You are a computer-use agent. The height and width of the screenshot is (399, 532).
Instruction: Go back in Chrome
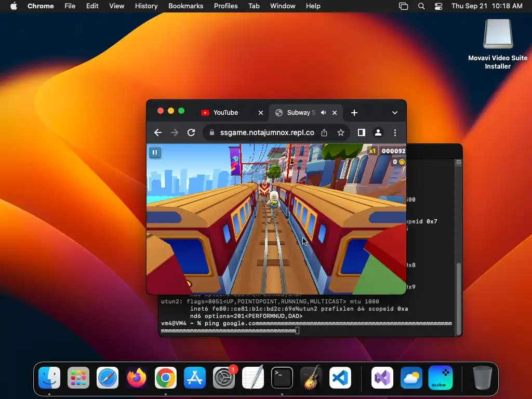click(158, 132)
